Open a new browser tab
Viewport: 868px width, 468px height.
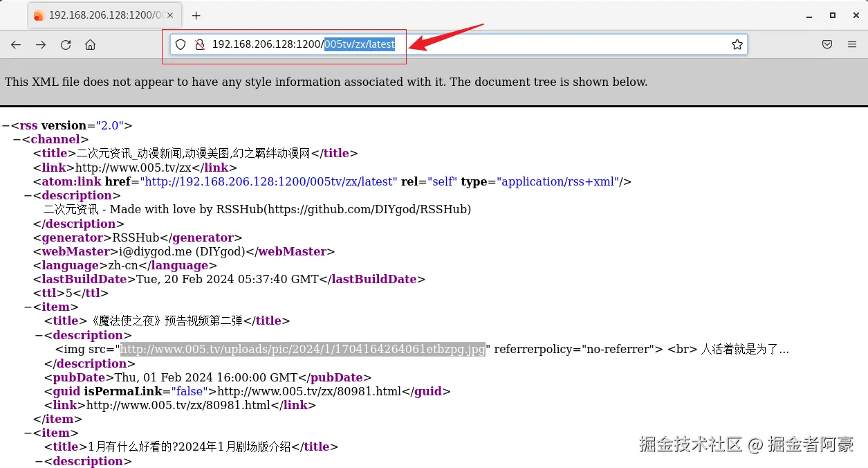[x=196, y=15]
